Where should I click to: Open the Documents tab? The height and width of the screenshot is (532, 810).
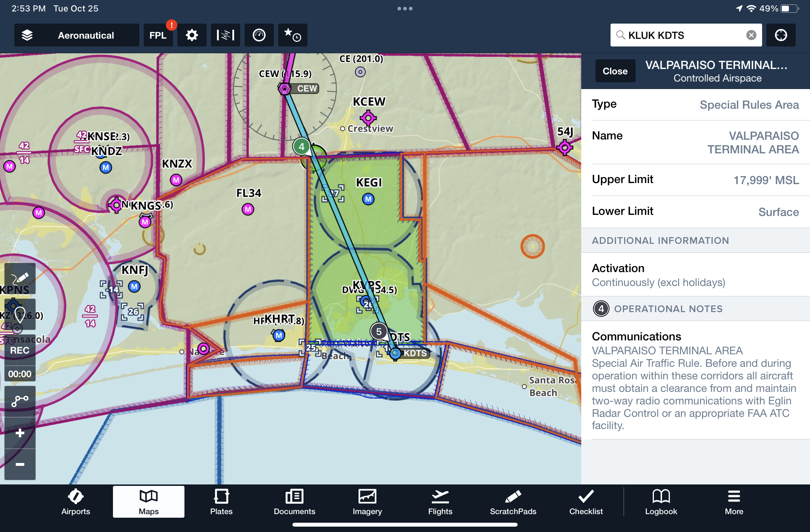point(295,502)
